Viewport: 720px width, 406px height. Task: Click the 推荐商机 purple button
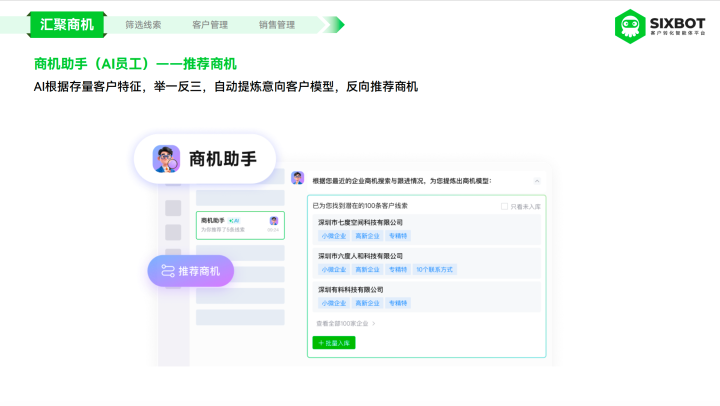click(191, 271)
